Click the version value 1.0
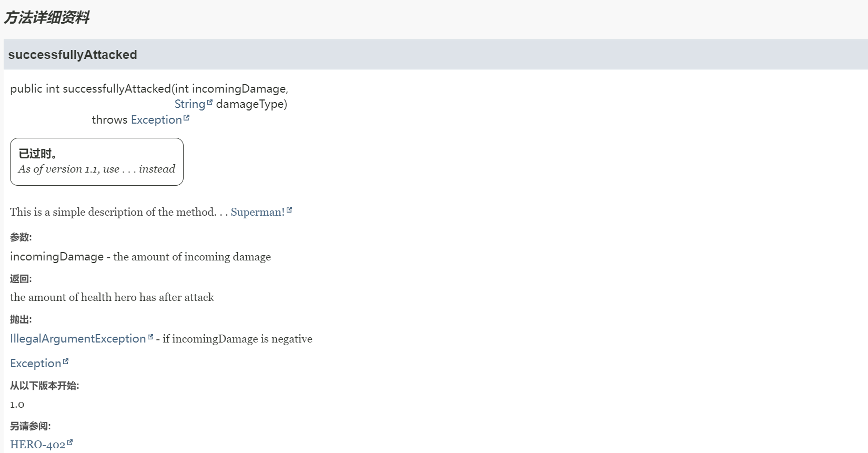Image resolution: width=868 pixels, height=453 pixels. click(x=17, y=405)
